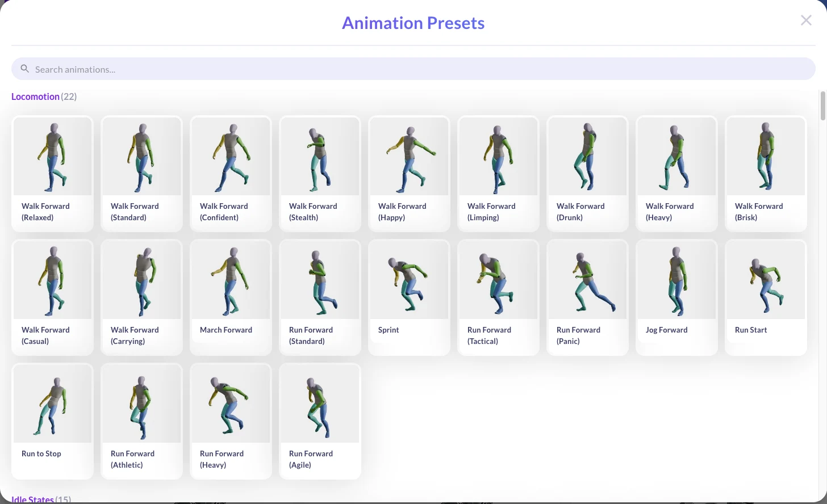Select the Walk Forward (Standard) preset
This screenshot has height=504, width=827.
[x=141, y=174]
